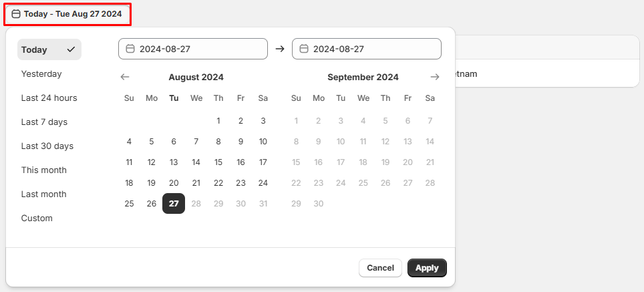Click calendar icon in end date field
Screen dimensions: 644x292
tap(304, 49)
